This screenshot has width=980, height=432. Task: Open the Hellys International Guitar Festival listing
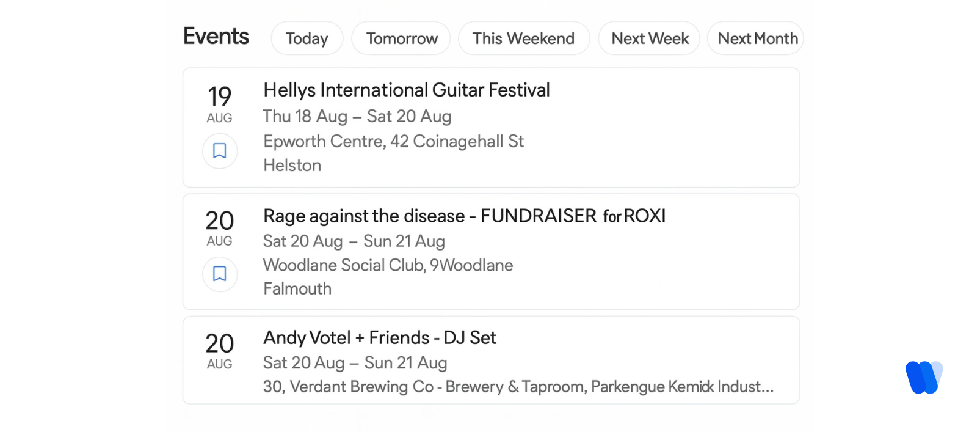coord(406,90)
